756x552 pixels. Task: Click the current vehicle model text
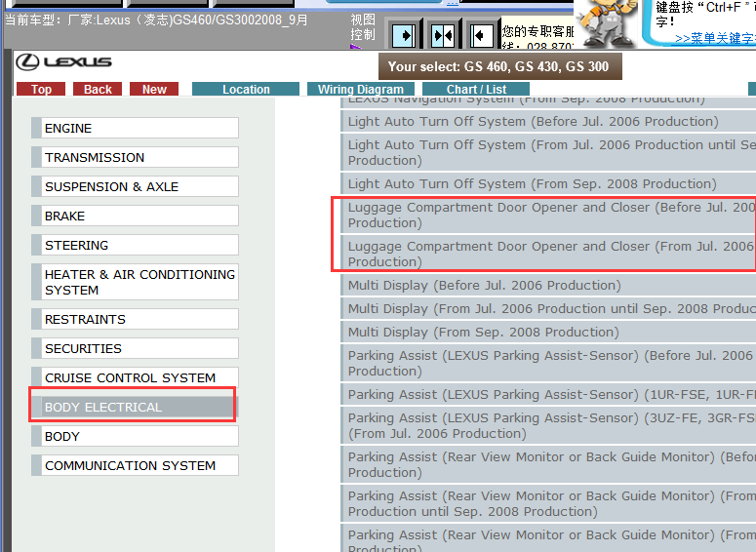(156, 20)
